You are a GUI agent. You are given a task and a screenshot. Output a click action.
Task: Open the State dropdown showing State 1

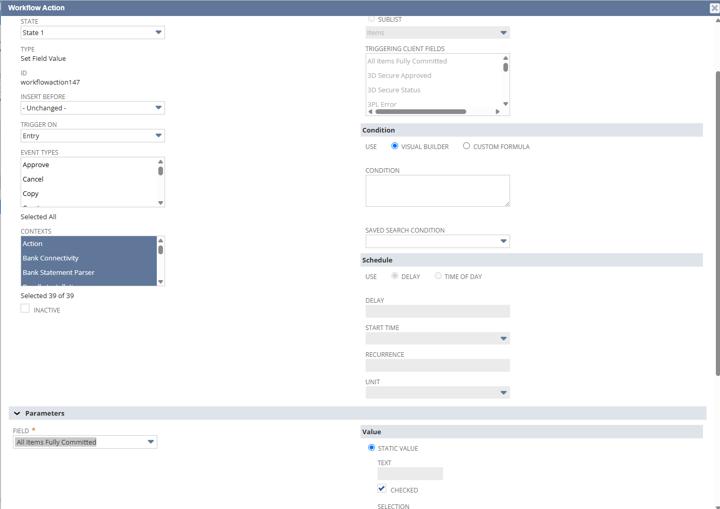point(92,33)
